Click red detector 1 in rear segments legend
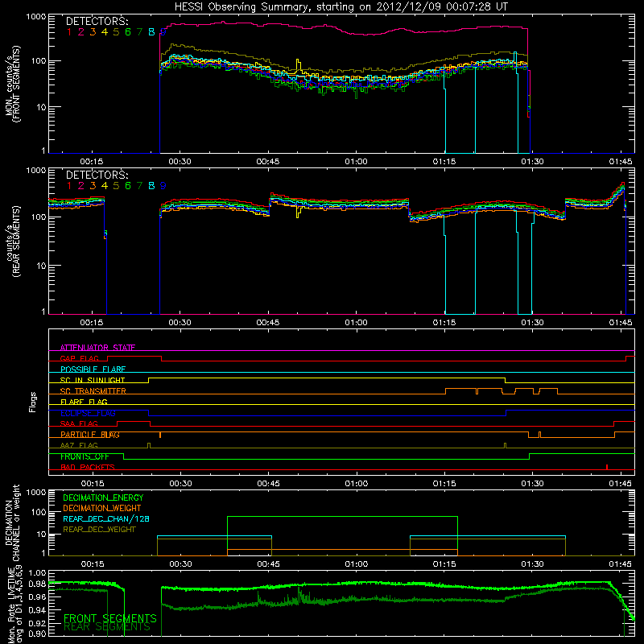The width and height of the screenshot is (644, 644). (x=69, y=186)
